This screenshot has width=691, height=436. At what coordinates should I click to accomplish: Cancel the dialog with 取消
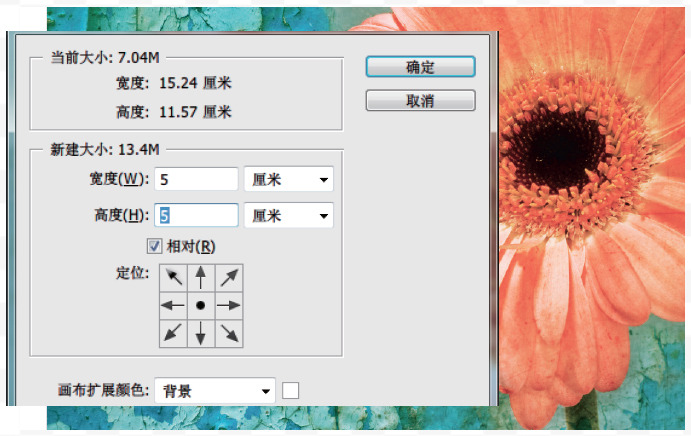[420, 101]
